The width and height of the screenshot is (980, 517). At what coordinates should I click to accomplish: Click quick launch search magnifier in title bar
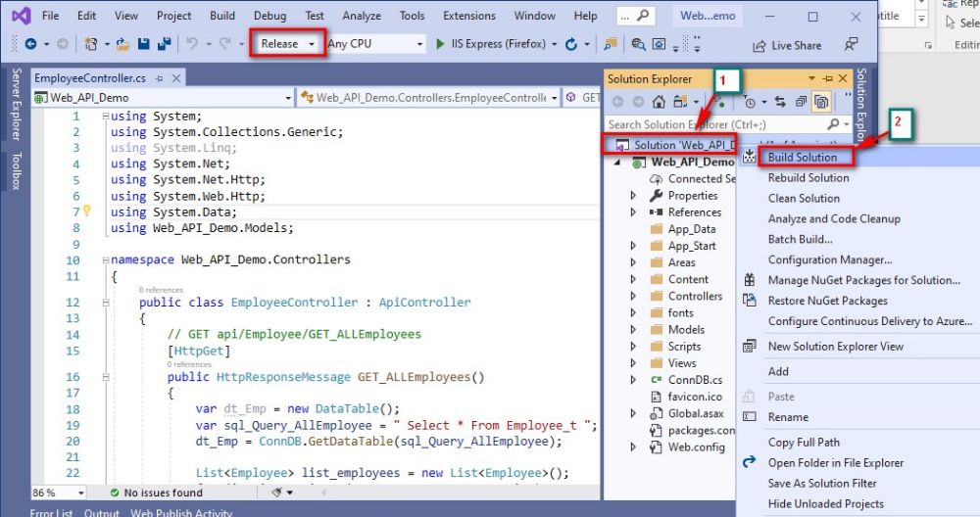click(643, 16)
